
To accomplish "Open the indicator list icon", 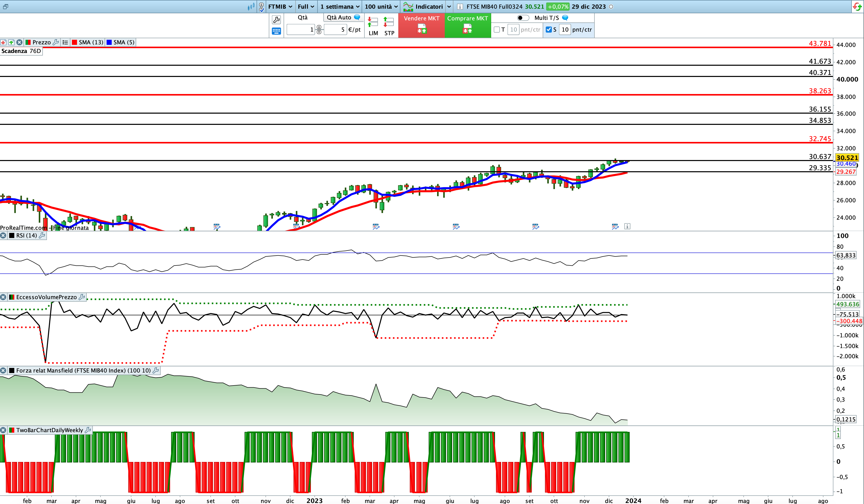I will click(x=65, y=42).
